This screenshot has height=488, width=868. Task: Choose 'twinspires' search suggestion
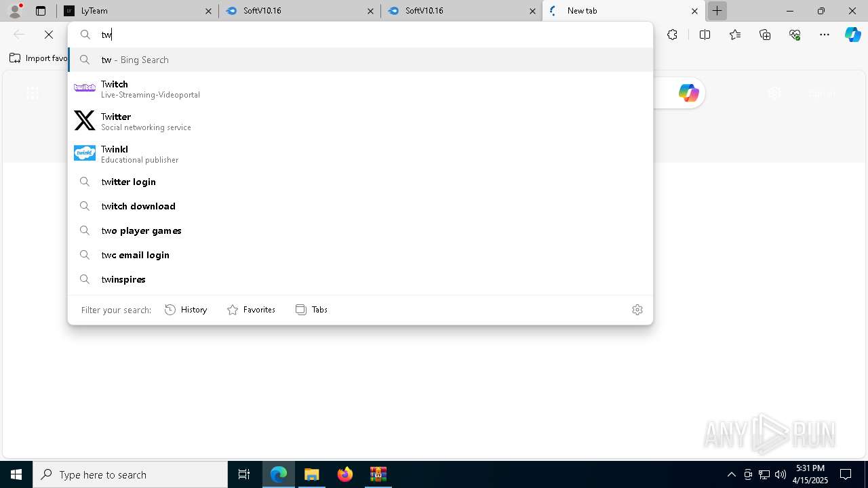pyautogui.click(x=360, y=279)
